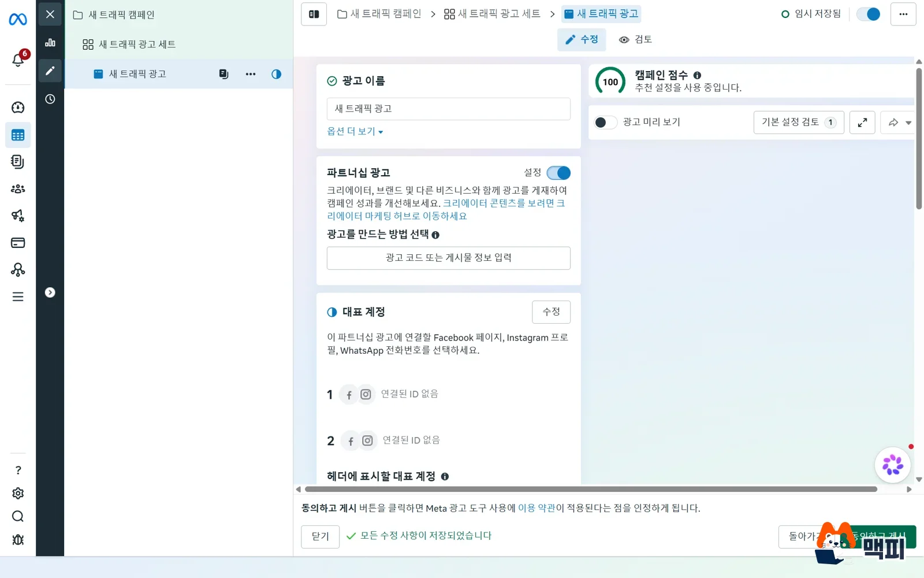Close the editor with the X icon
This screenshot has height=578, width=924.
[50, 14]
